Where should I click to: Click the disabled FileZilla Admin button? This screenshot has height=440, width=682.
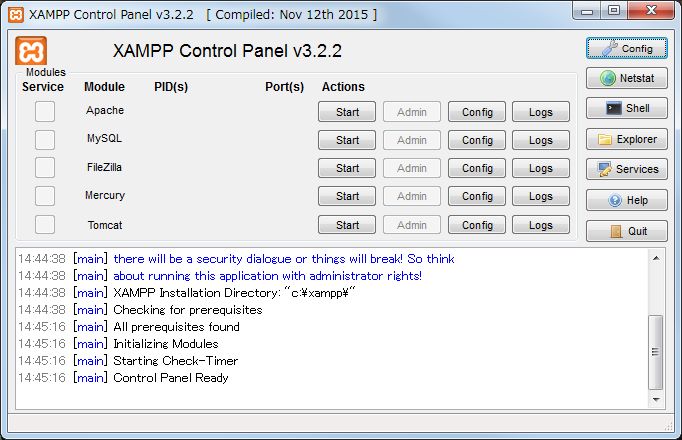411,168
